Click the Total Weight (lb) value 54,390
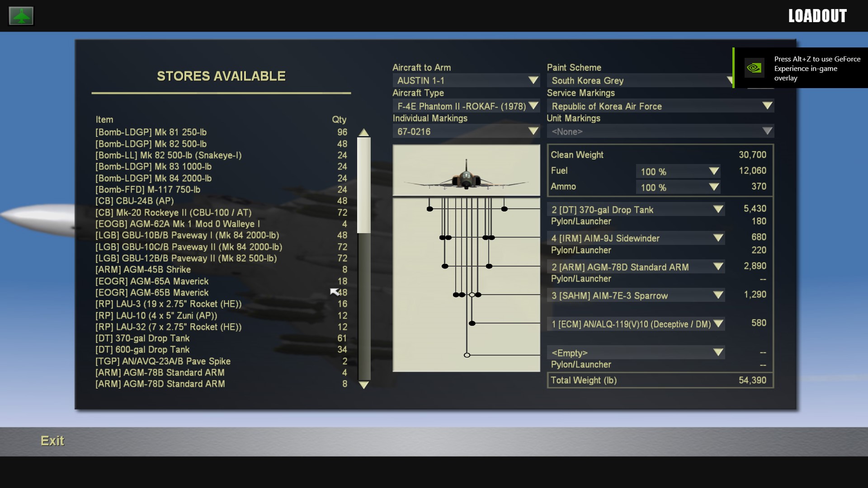Image resolution: width=868 pixels, height=488 pixels. click(752, 380)
